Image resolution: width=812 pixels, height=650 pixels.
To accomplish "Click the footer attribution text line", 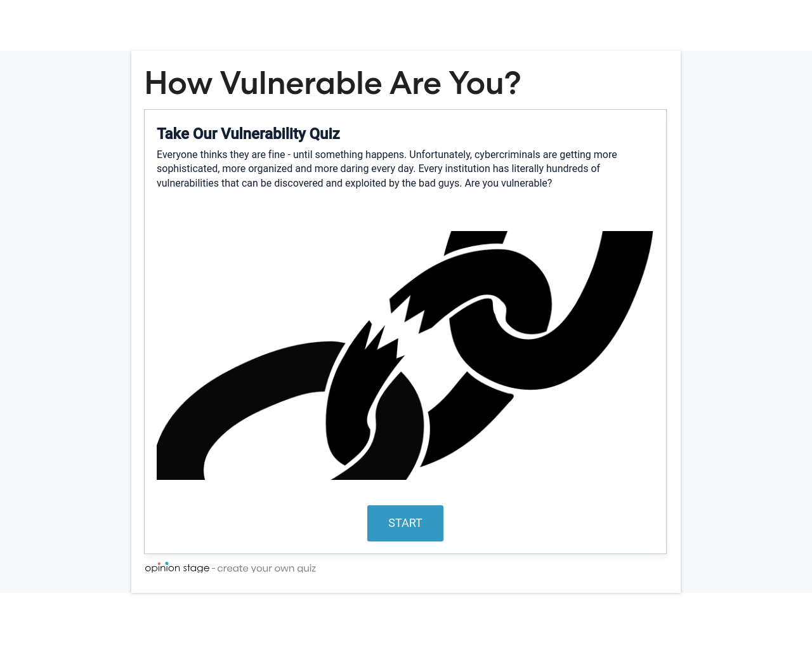I will point(230,567).
